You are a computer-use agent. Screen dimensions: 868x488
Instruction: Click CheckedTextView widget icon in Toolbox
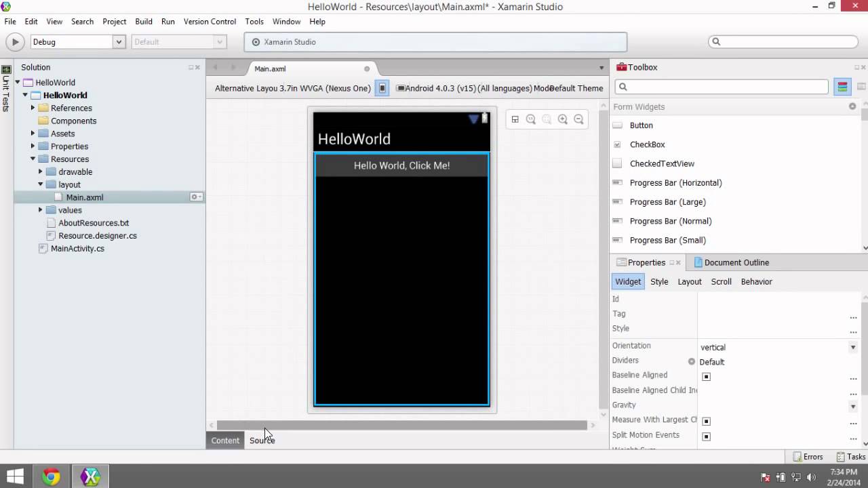click(617, 163)
